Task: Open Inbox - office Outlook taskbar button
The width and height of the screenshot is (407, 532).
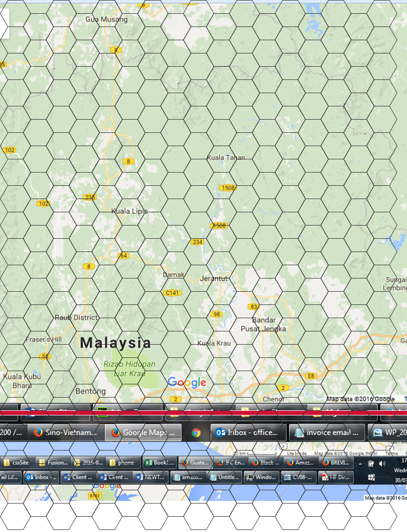Action: [248, 432]
